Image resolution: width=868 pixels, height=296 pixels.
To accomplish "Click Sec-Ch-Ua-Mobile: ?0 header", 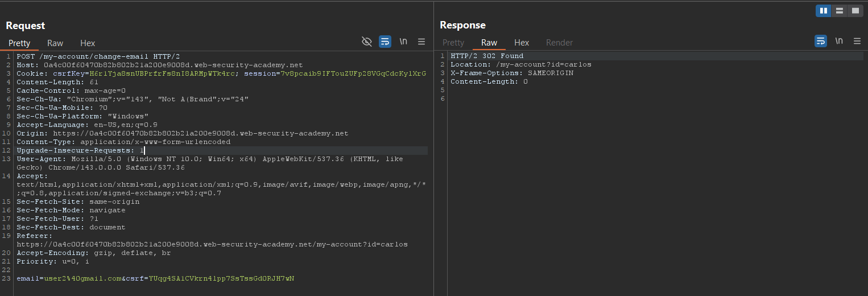I will pyautogui.click(x=62, y=108).
